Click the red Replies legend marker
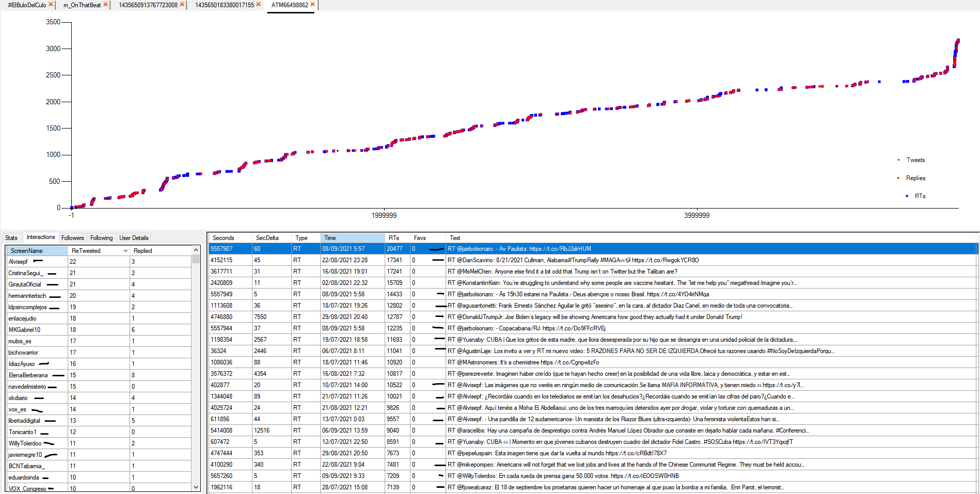Image resolution: width=980 pixels, height=494 pixels. [898, 178]
